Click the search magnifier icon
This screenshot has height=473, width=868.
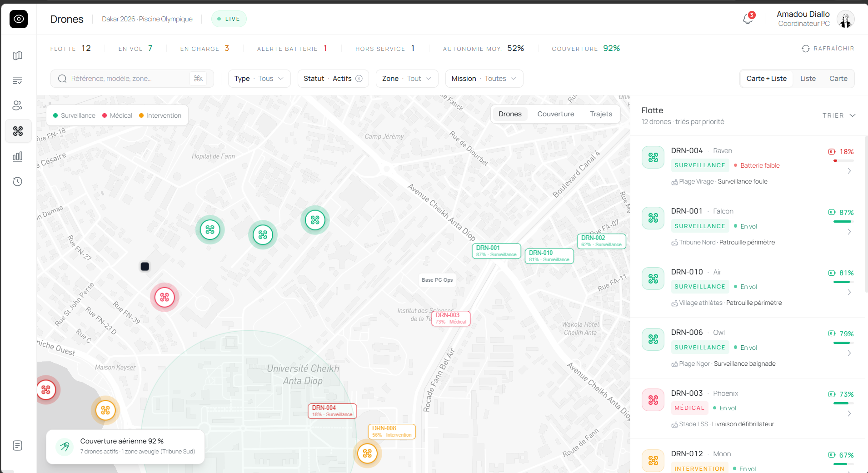click(62, 79)
